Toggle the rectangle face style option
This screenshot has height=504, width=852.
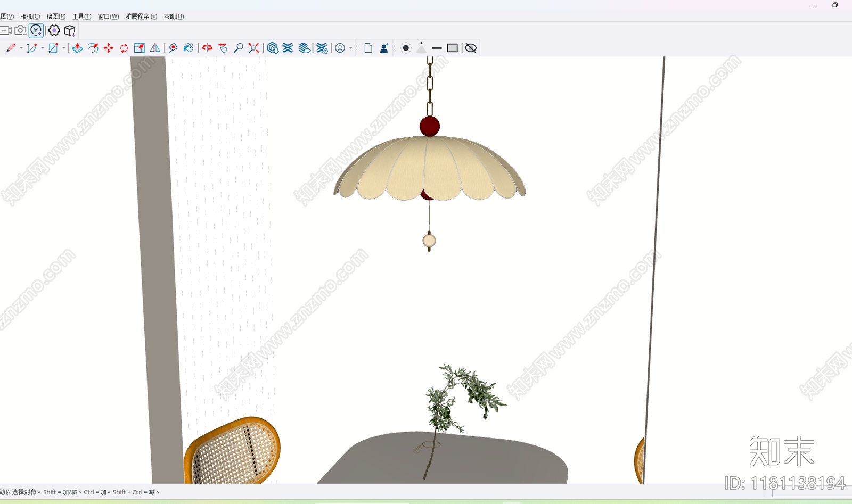(453, 48)
